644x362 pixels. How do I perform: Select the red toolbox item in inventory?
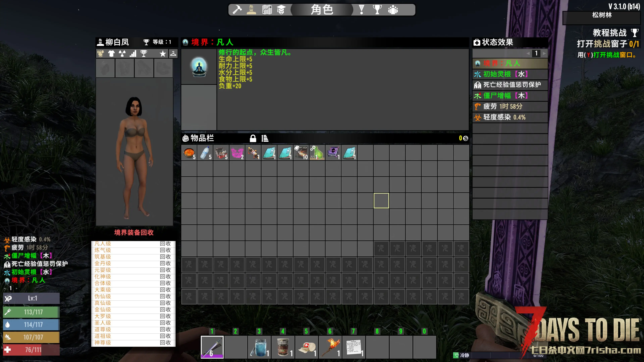tap(221, 153)
